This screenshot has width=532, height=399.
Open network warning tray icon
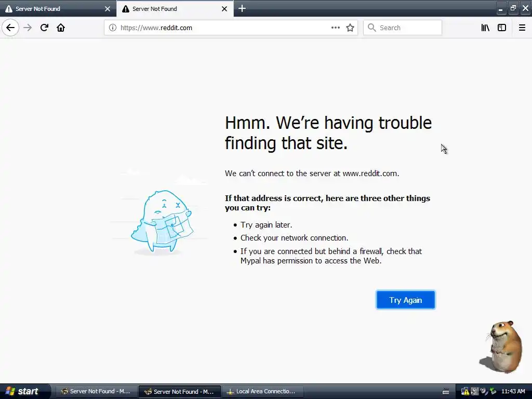tap(465, 392)
